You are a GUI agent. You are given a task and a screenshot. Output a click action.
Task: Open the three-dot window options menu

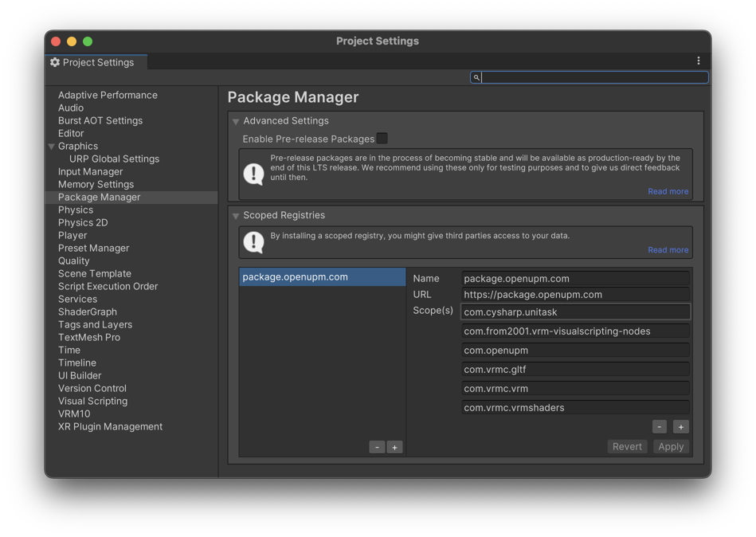(698, 61)
